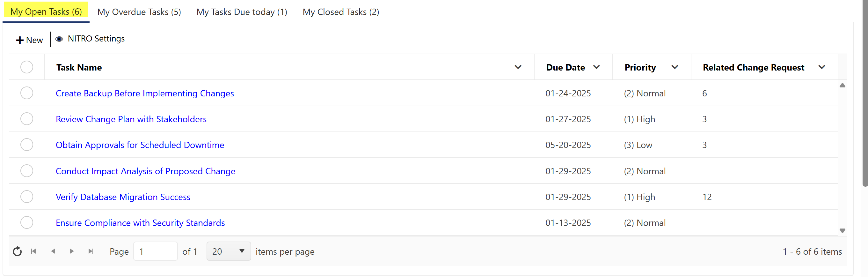Go to the first page arrow icon
Viewport: 868px width, 277px height.
pos(33,251)
